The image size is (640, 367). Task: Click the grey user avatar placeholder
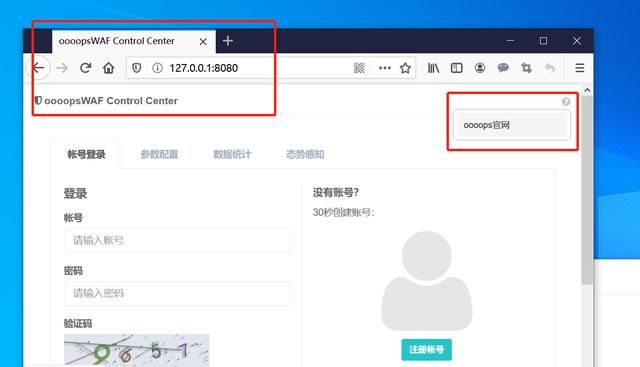coord(427,280)
